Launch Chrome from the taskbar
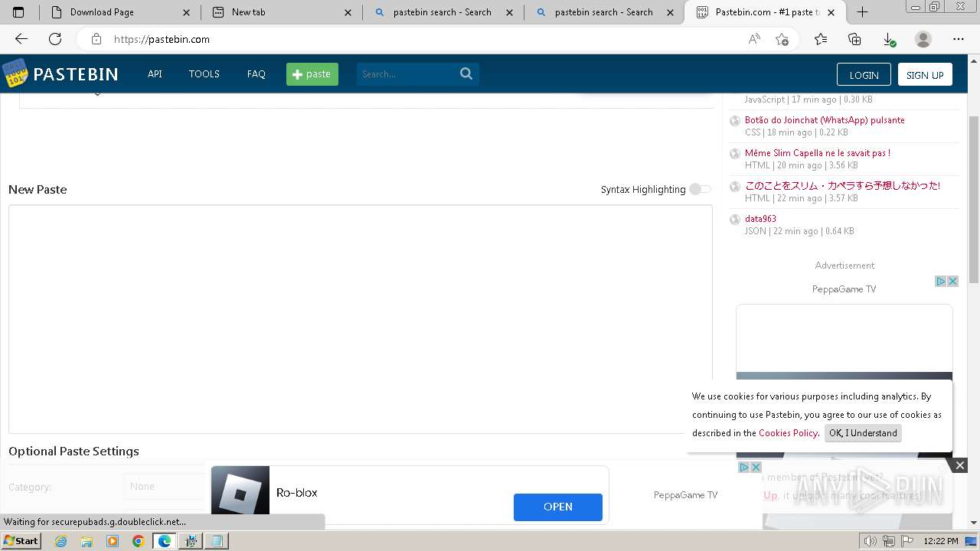 pyautogui.click(x=139, y=541)
